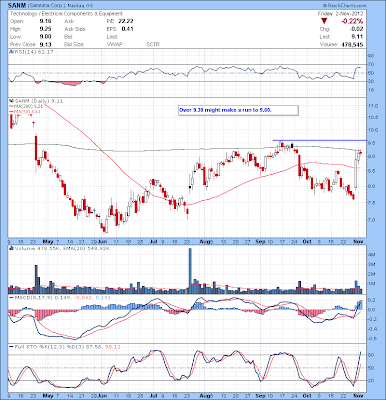Click the 'May' label on price chart axis
Viewport: 386px width, 400px height.
[x=48, y=241]
